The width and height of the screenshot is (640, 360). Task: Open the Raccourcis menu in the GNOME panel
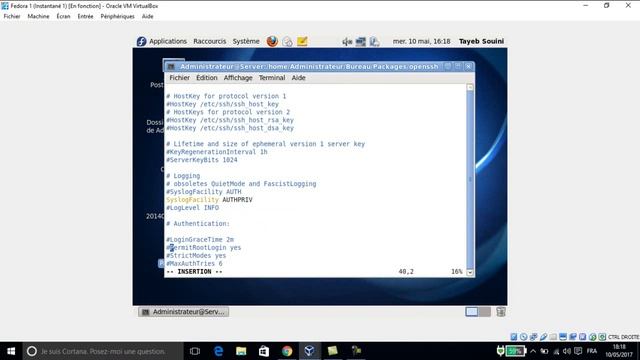(x=209, y=41)
